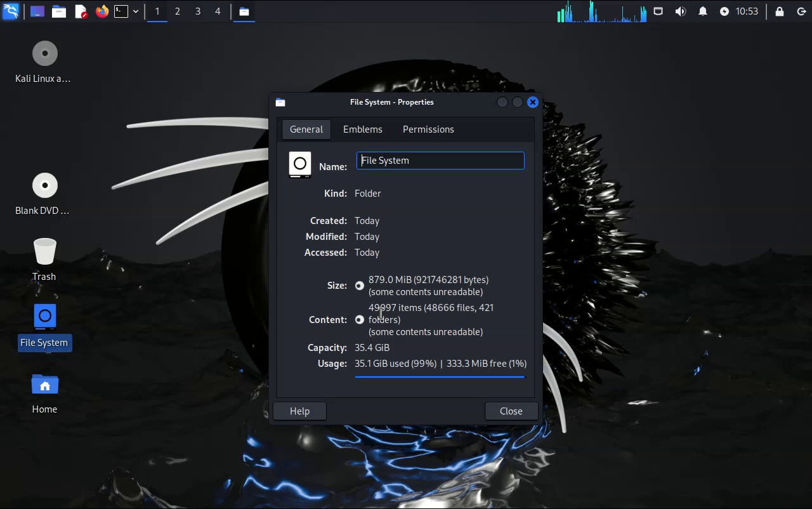Click the log out icon
Viewport: 812px width, 509px height.
click(x=801, y=11)
